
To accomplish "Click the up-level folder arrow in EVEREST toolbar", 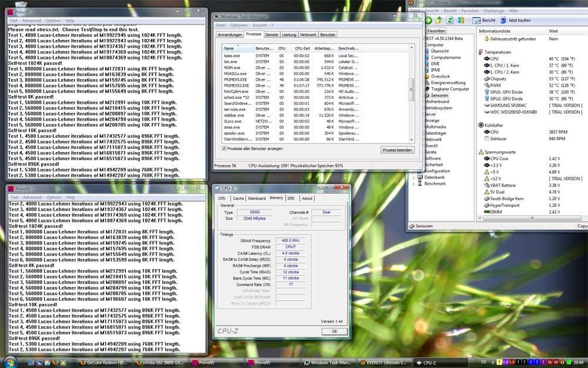I will (439, 20).
